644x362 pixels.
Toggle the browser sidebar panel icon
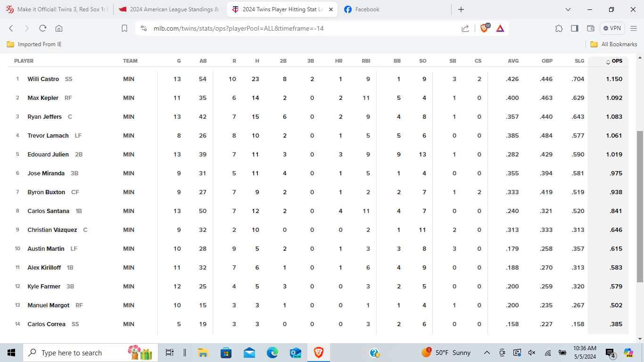[x=574, y=28]
